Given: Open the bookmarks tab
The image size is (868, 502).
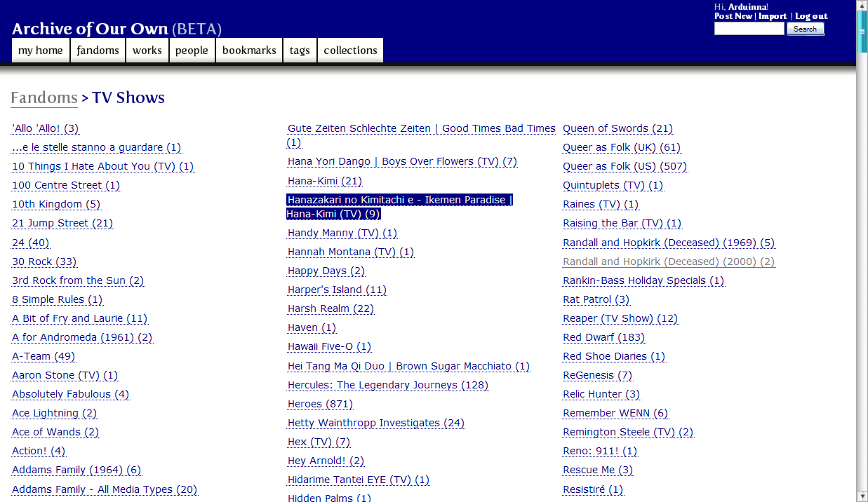Looking at the screenshot, I should point(249,50).
